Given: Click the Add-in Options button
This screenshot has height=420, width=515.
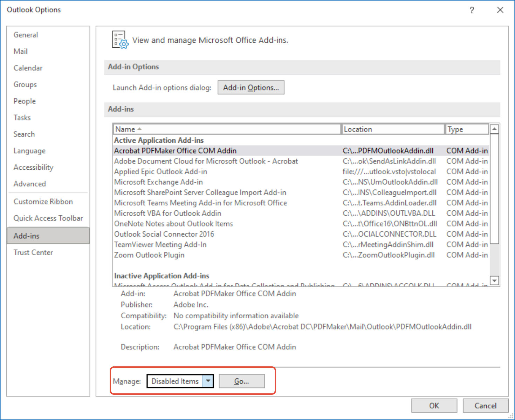Looking at the screenshot, I should pyautogui.click(x=251, y=88).
